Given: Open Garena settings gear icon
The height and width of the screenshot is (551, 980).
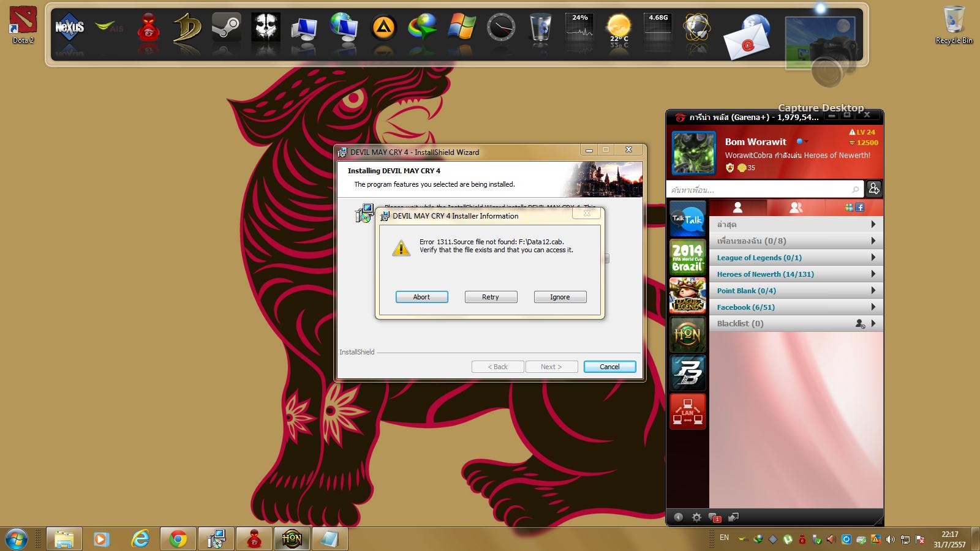Looking at the screenshot, I should coord(696,517).
